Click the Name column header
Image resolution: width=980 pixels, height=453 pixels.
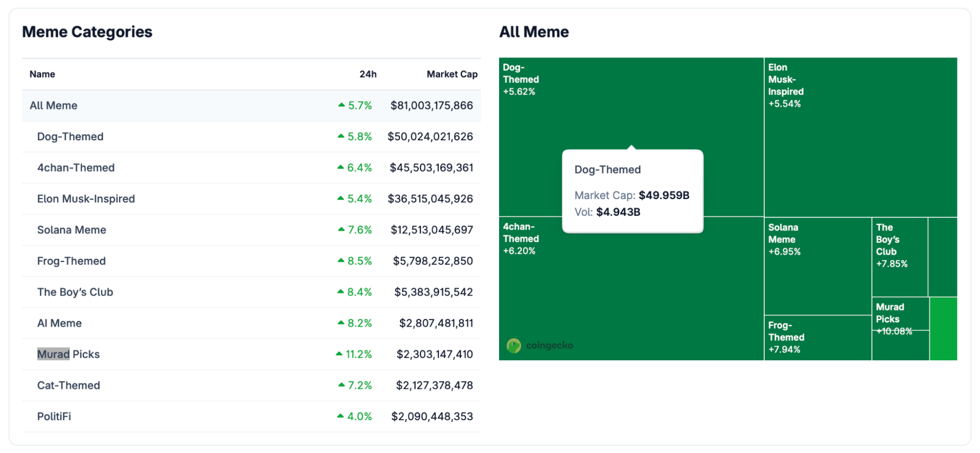[42, 74]
